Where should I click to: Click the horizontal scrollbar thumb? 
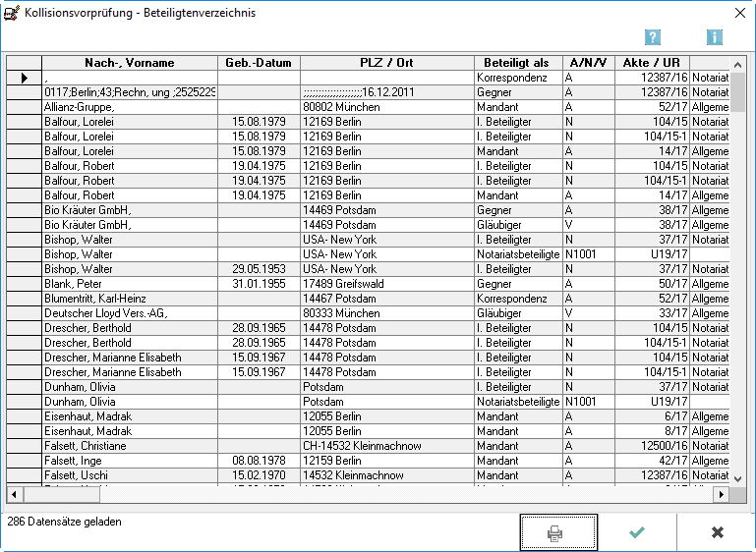(61, 494)
